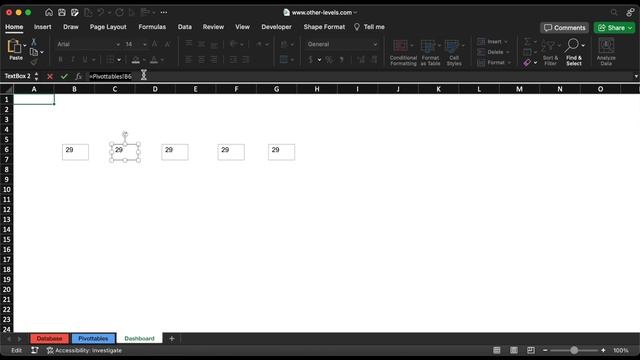Click the Paste clipboard icon
This screenshot has height=360, width=640.
[14, 46]
